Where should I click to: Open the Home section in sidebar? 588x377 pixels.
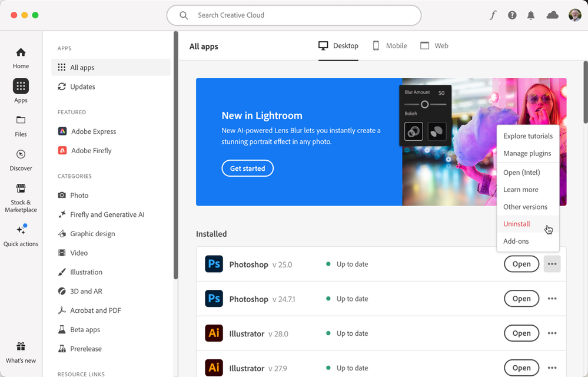pos(21,58)
